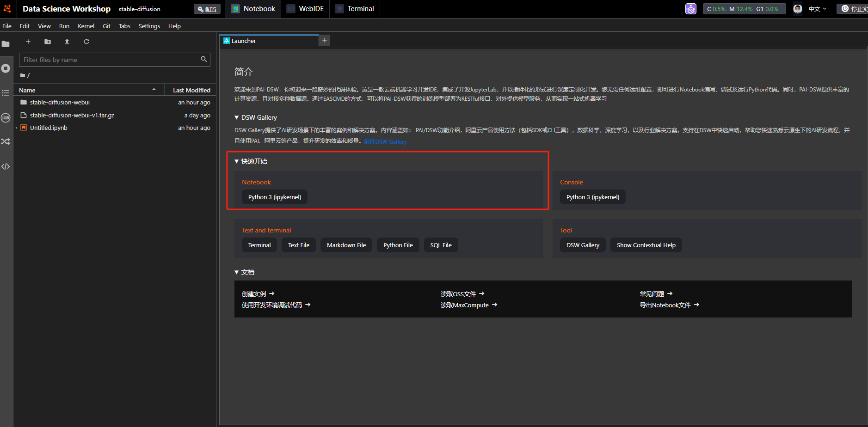This screenshot has width=868, height=427.
Task: Create a new Text File
Action: [299, 245]
